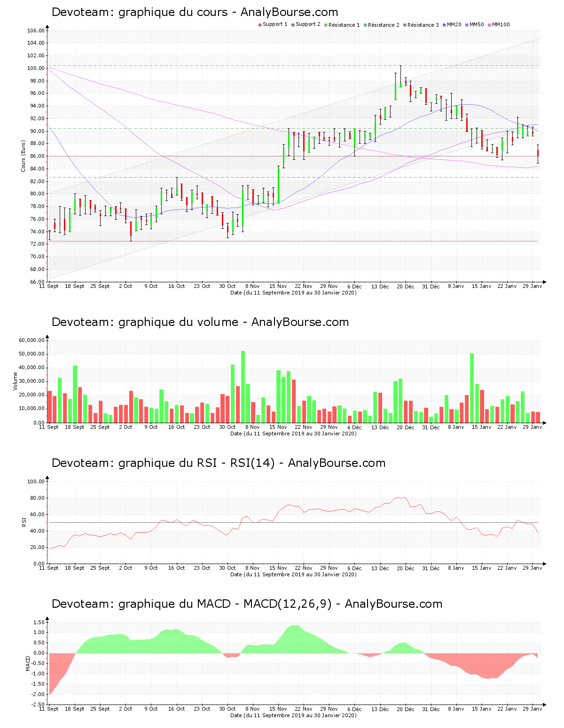Click the Support 1 red legend swatch
564x728 pixels.
[x=260, y=25]
